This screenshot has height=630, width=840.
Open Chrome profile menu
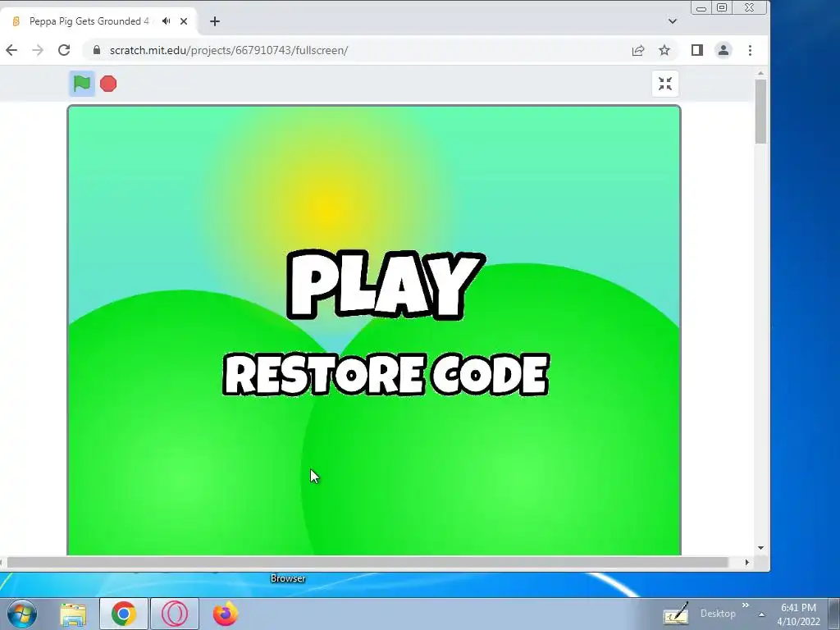pos(724,50)
